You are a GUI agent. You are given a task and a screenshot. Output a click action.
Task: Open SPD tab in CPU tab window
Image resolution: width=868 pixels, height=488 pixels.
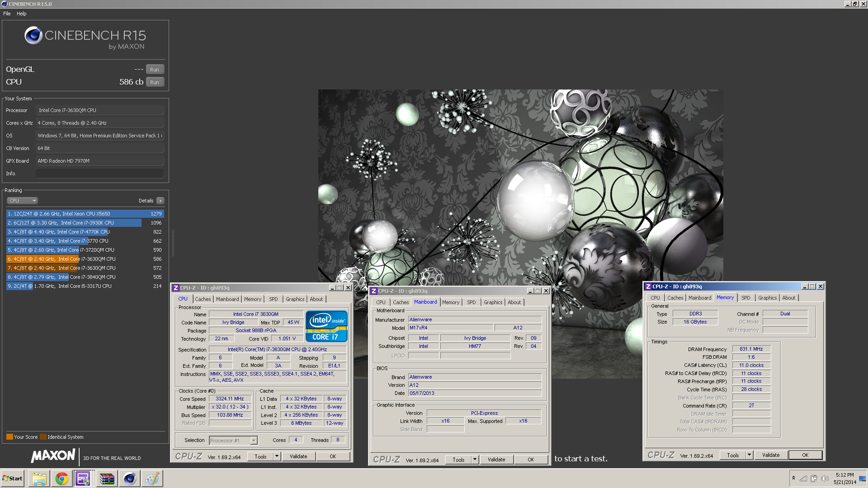click(274, 299)
